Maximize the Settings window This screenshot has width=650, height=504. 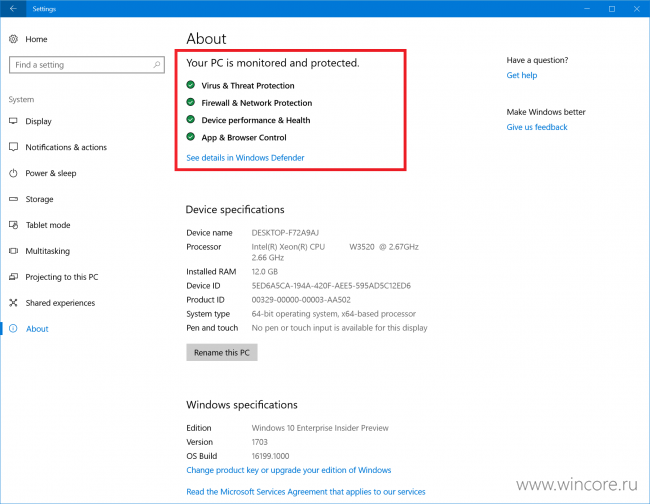tap(612, 8)
